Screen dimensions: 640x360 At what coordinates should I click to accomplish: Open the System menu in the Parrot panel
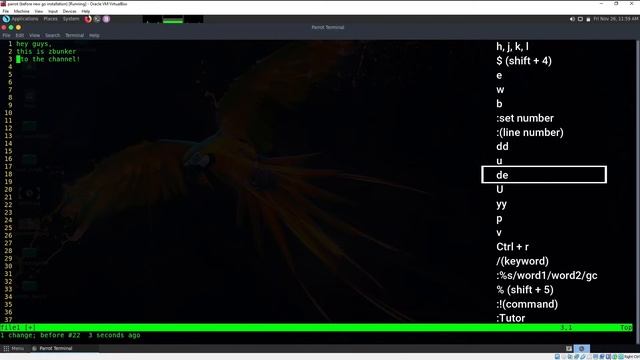pos(71,19)
